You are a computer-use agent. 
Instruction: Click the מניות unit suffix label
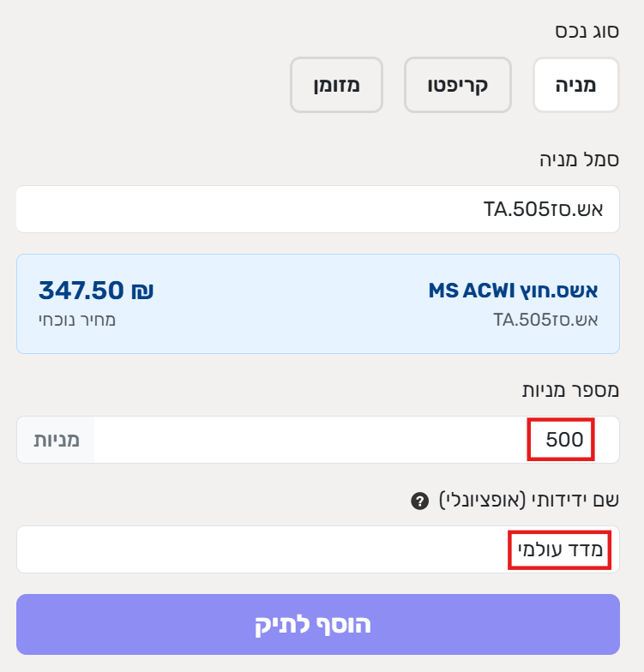[x=57, y=440]
